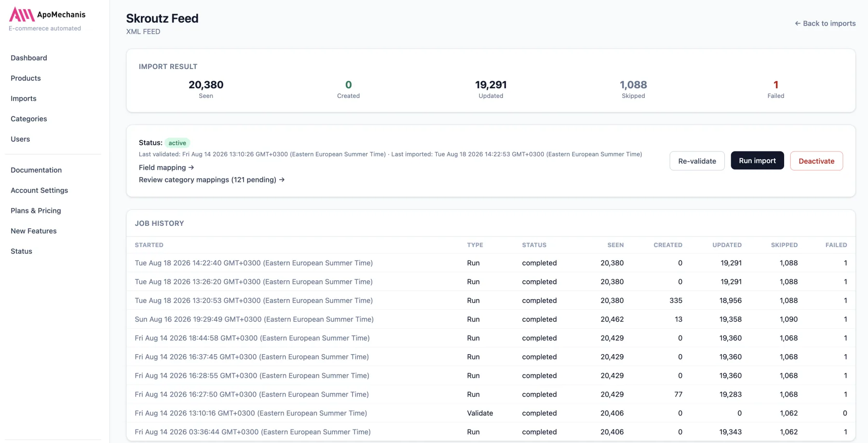
Task: Click the SEEN column header
Action: (x=615, y=245)
